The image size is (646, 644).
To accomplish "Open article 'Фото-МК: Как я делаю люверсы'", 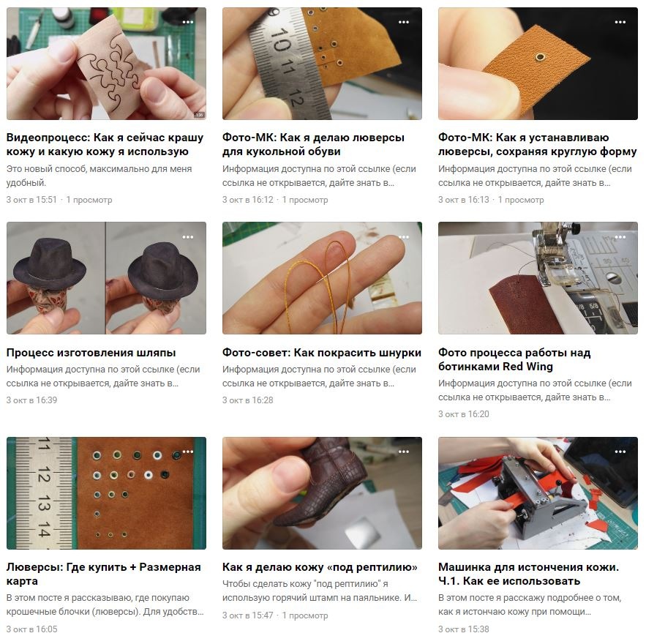I will coord(313,144).
